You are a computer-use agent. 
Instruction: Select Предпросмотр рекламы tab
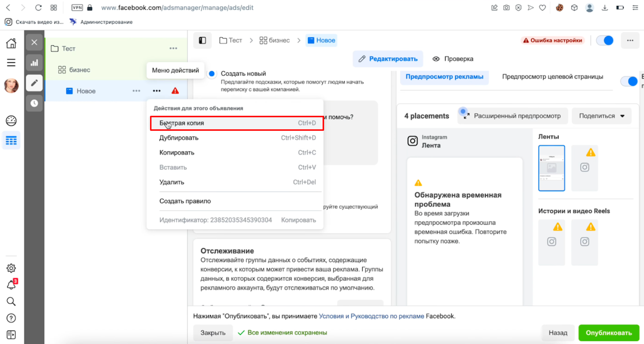(444, 77)
